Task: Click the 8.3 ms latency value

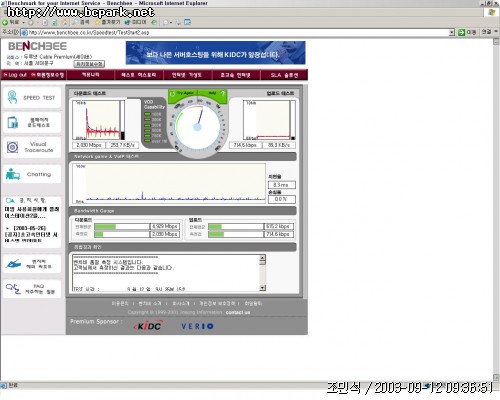Action: click(x=281, y=185)
